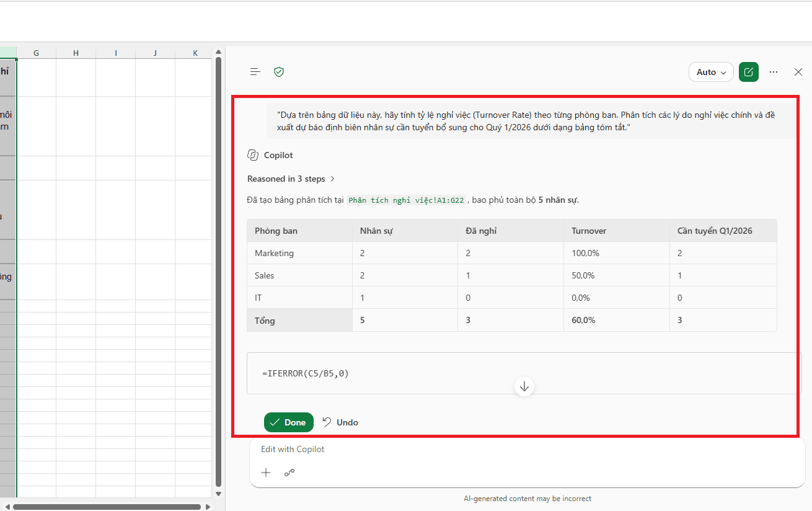This screenshot has width=812, height=511.
Task: Click the scroll-to-bottom arrow button
Action: 524,386
